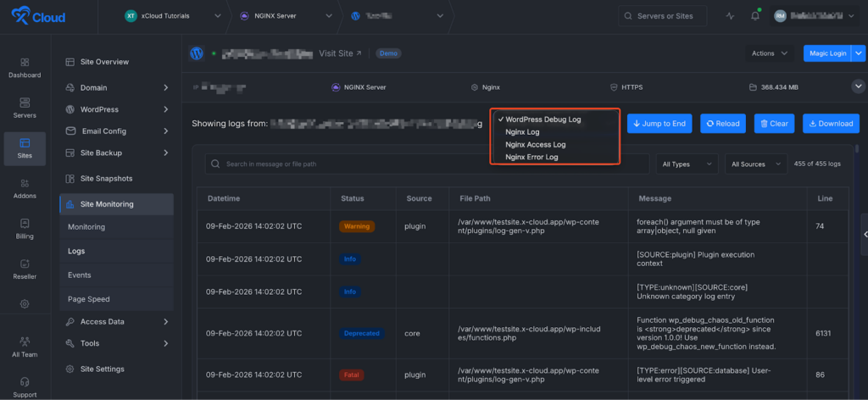Open the All Types filter dropdown
The image size is (868, 400).
687,164
